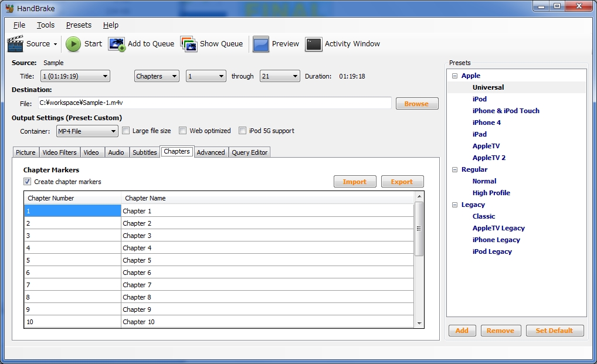Open the Help menu

[111, 25]
